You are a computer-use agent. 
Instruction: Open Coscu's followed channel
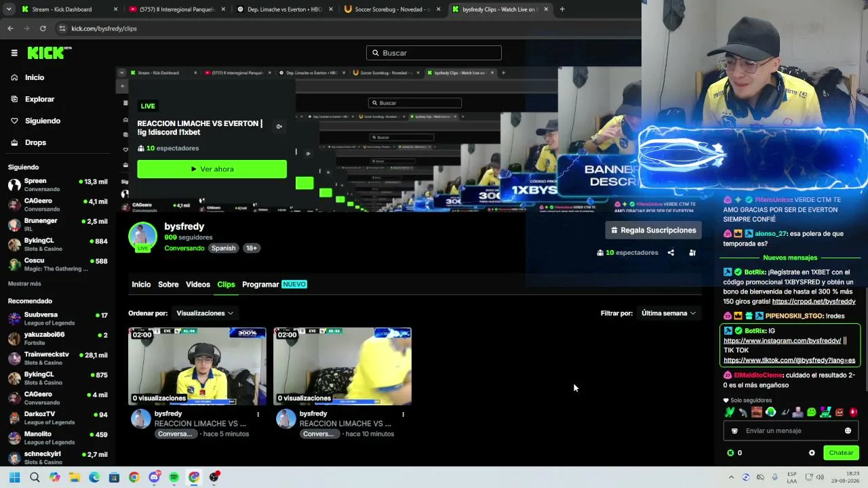coord(58,264)
